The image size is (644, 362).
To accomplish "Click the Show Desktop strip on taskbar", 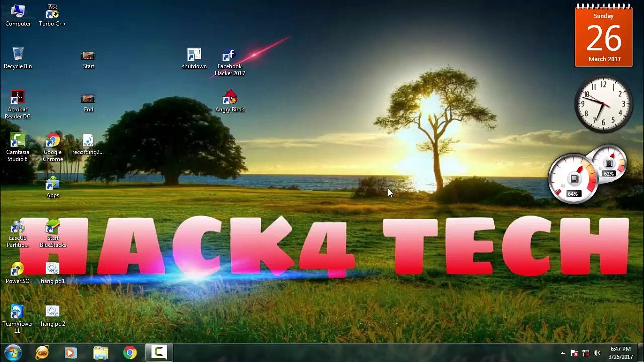I will click(x=640, y=353).
